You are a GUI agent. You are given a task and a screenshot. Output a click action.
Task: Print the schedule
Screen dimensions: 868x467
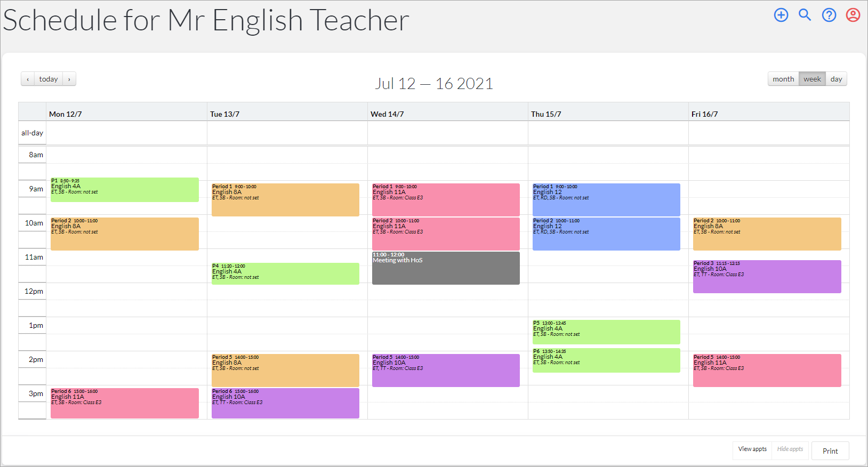[830, 451]
